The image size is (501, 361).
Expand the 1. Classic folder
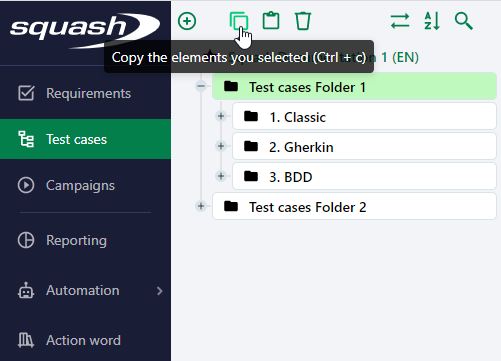[221, 116]
